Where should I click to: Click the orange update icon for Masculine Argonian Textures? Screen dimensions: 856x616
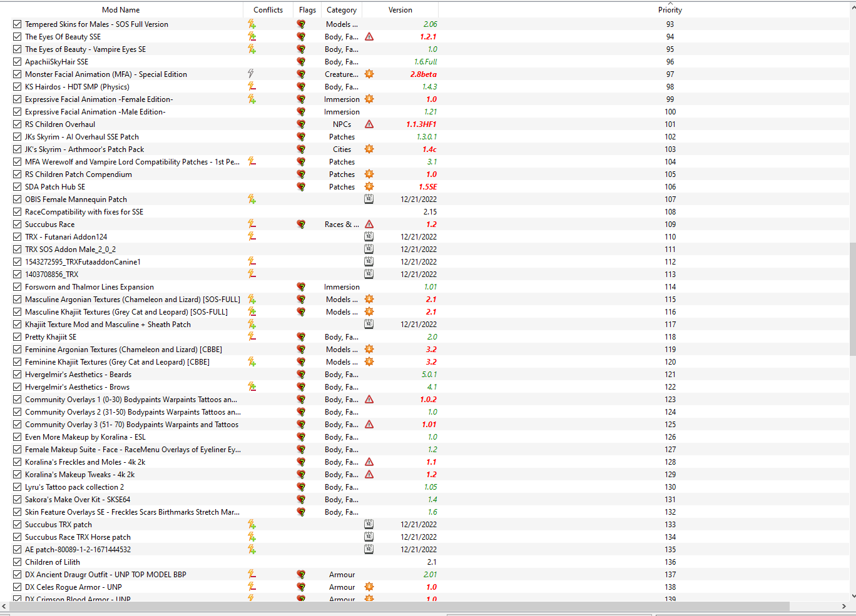(x=369, y=300)
